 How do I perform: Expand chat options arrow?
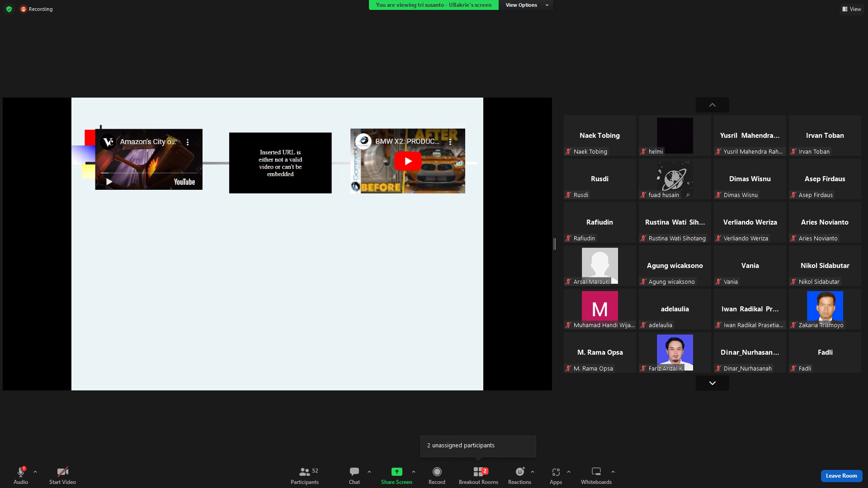coord(369,472)
